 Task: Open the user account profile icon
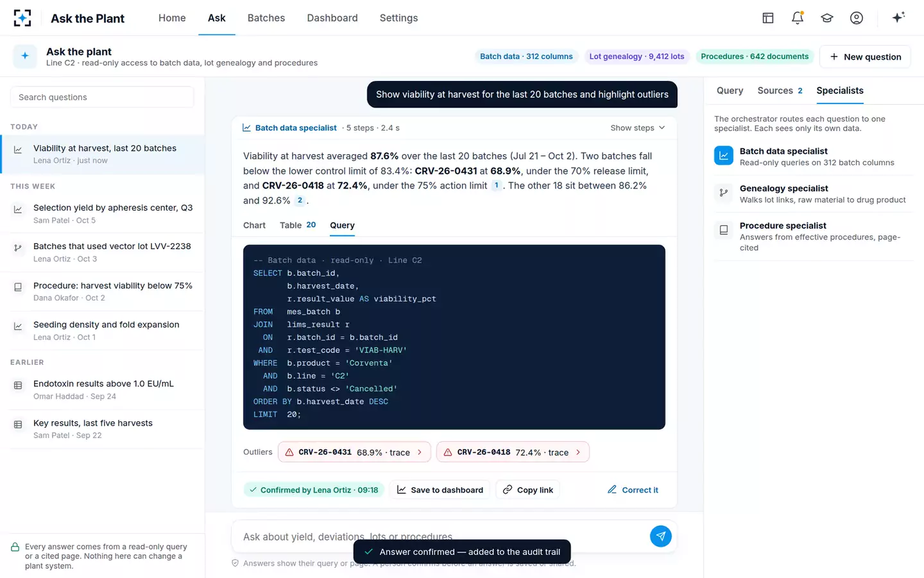coord(857,18)
